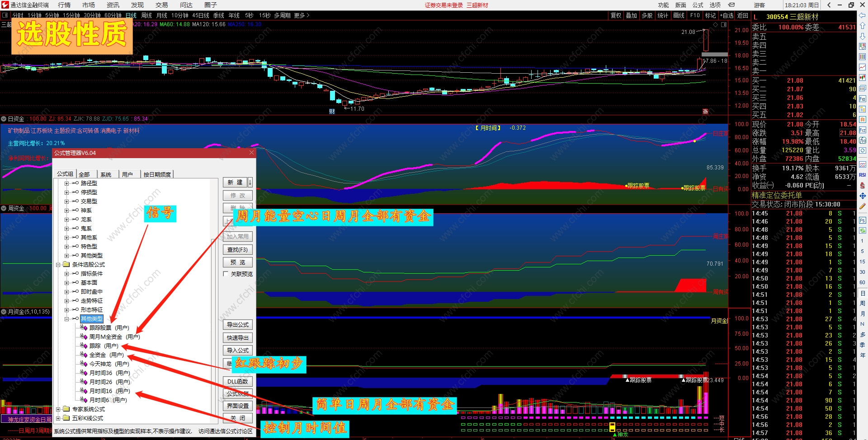
Task: Expand the 路径型 tree node
Action: [66, 183]
